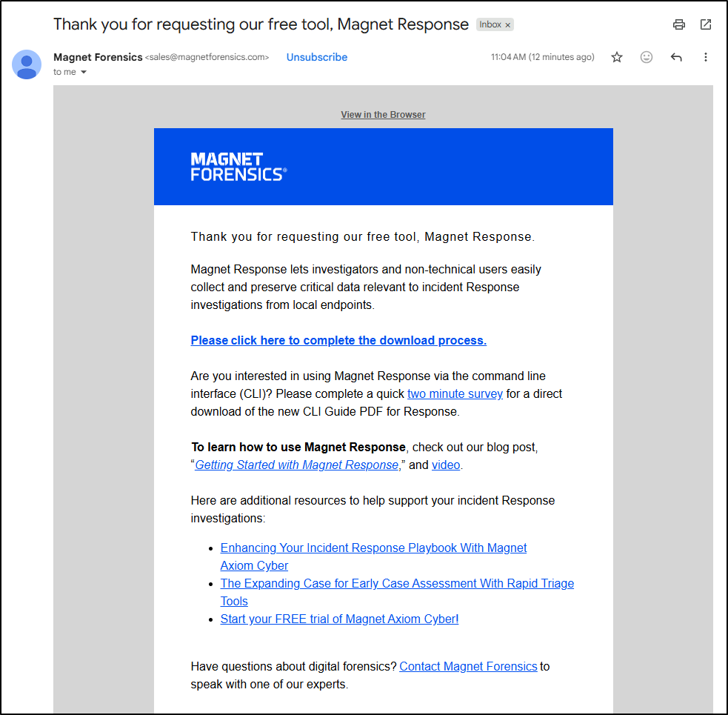
Task: Start FREE trial of Magnet Axiom Cyber link
Action: tap(339, 619)
